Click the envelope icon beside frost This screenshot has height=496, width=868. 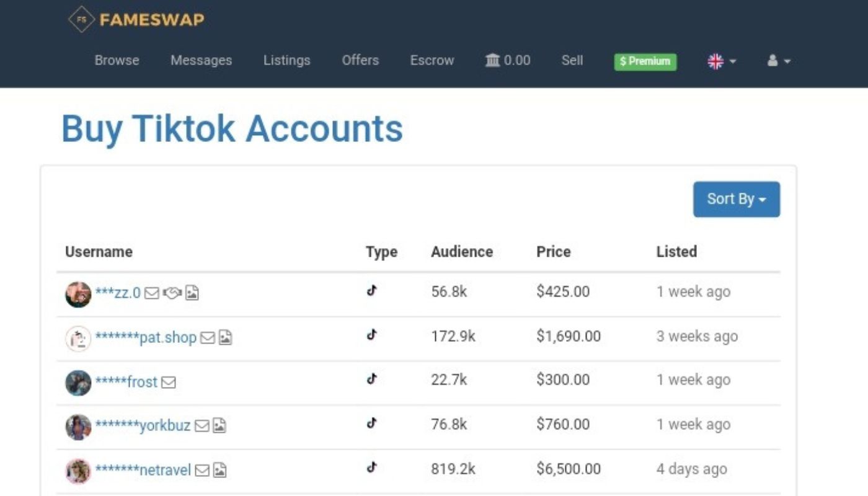point(168,383)
